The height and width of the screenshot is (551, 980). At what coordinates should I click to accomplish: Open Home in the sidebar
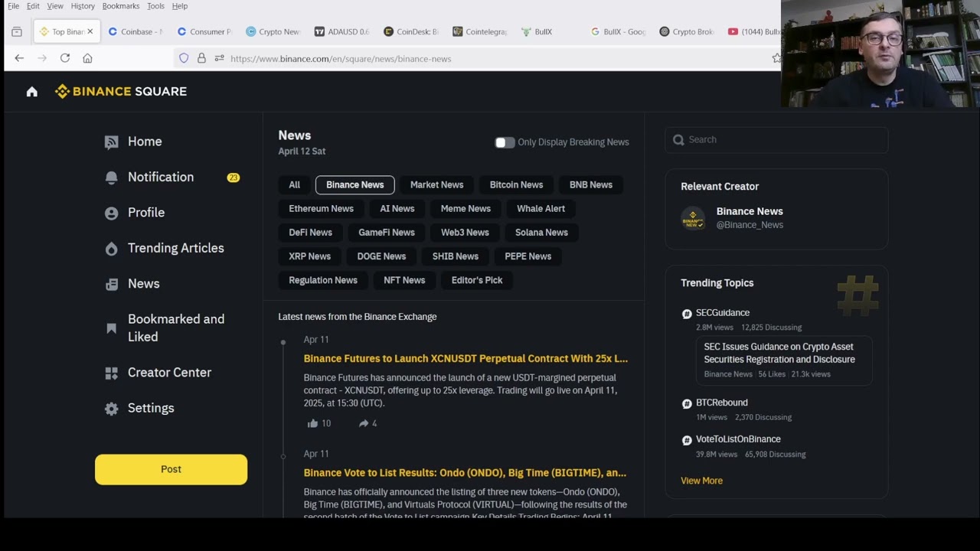(145, 142)
